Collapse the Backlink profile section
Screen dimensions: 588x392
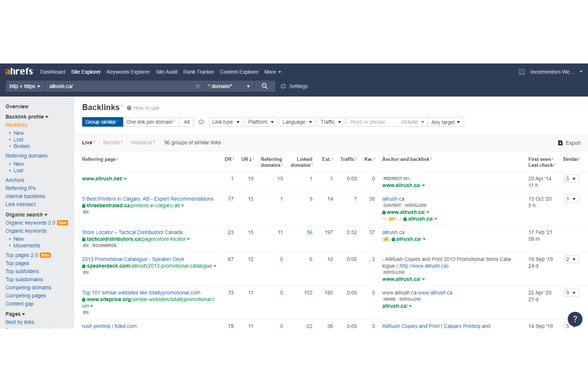(27, 117)
